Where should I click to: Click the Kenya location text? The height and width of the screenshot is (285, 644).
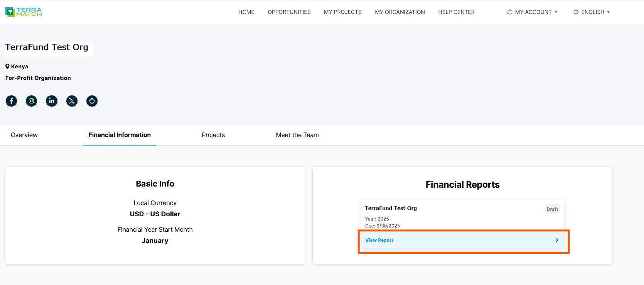tap(20, 66)
